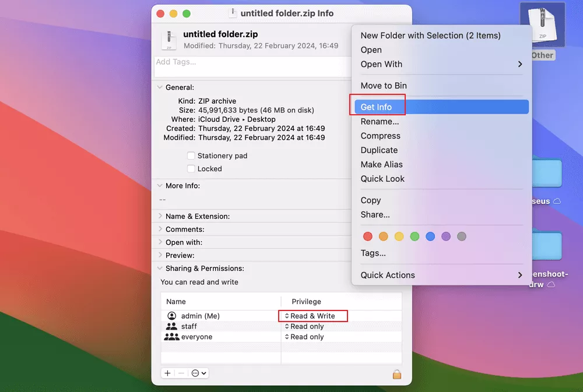Apply the grey tag color
The image size is (583, 392).
tap(461, 236)
